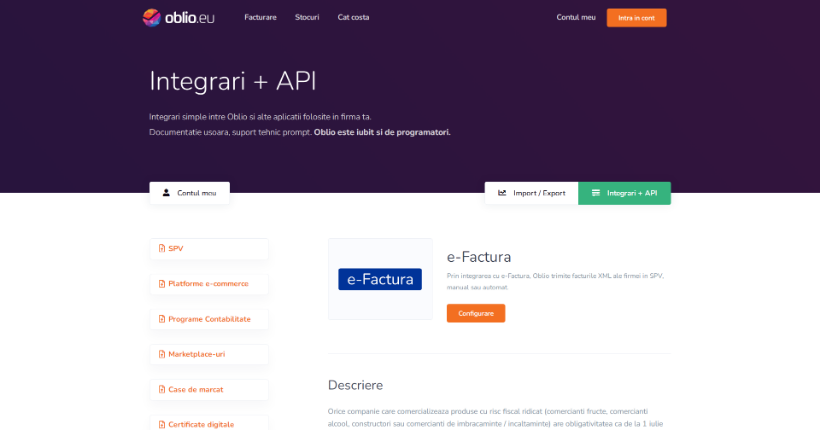Open the Case de marcat category
The image size is (820, 430).
point(209,389)
